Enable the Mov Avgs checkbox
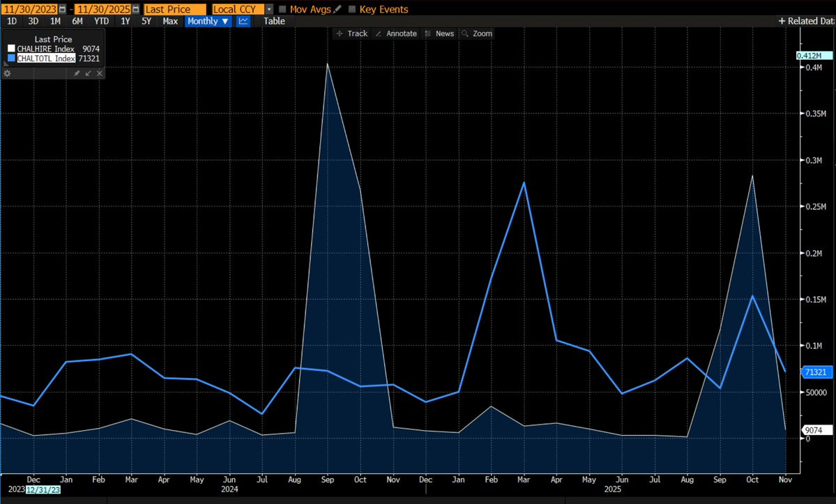 click(282, 10)
